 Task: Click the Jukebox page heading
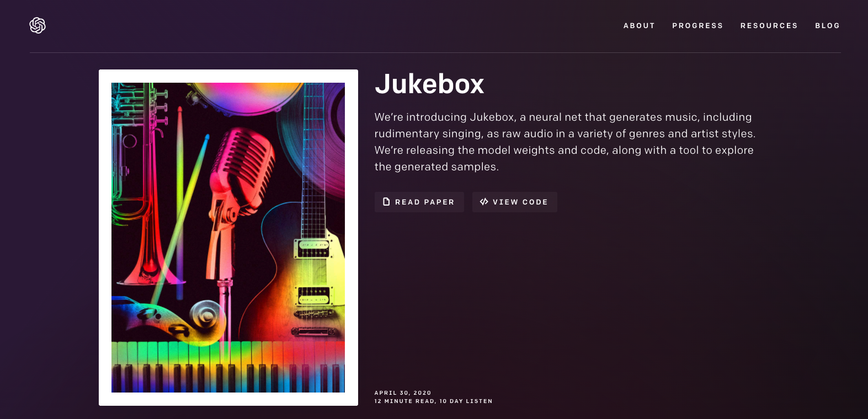pyautogui.click(x=429, y=84)
